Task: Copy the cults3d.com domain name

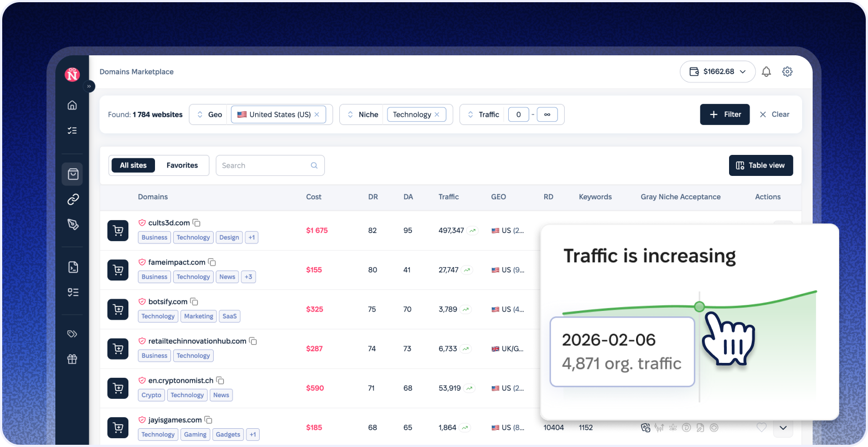Action: tap(197, 223)
